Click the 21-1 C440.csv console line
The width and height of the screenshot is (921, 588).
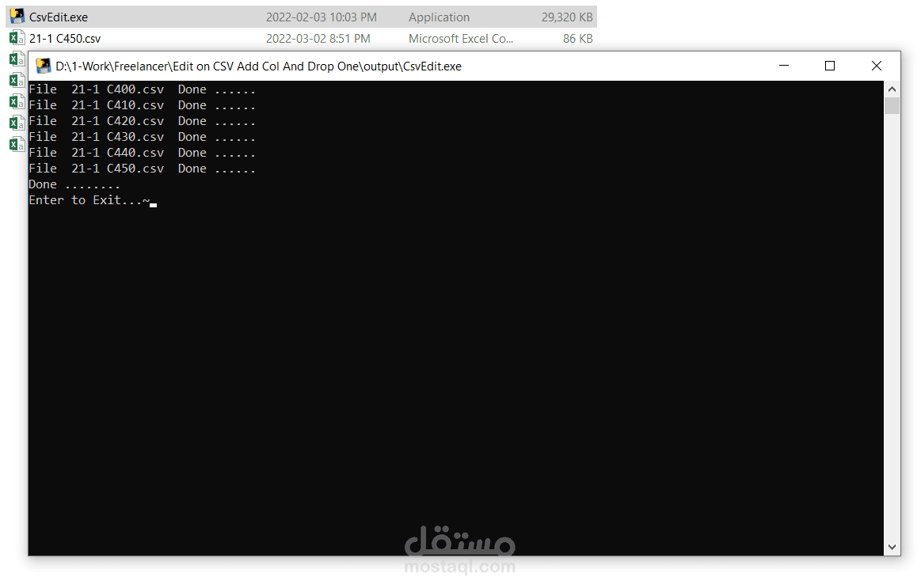(142, 153)
